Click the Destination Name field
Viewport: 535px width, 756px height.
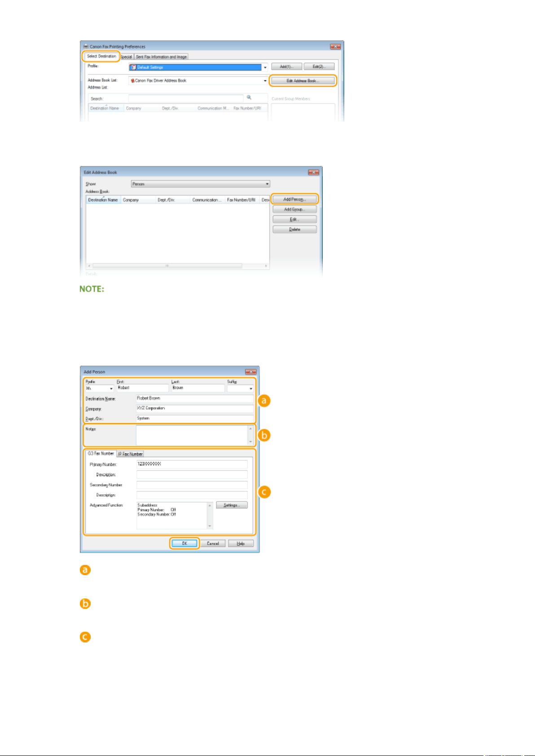[x=195, y=398]
